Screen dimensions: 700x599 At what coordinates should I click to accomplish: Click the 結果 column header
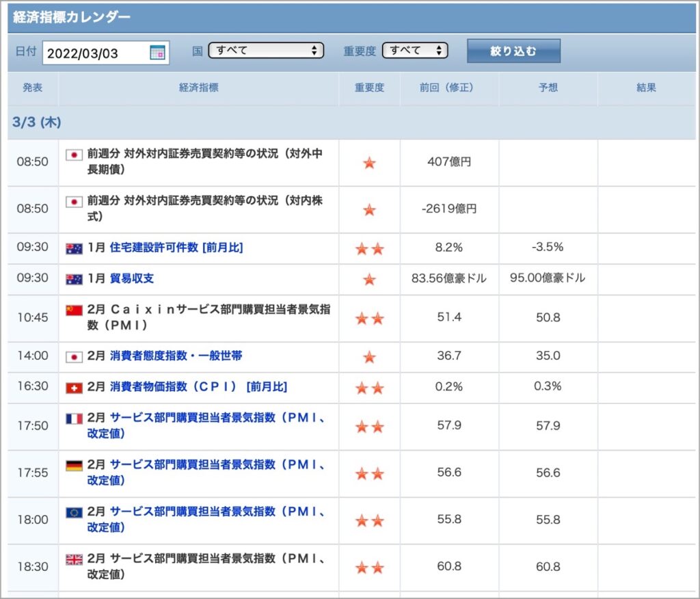(647, 88)
